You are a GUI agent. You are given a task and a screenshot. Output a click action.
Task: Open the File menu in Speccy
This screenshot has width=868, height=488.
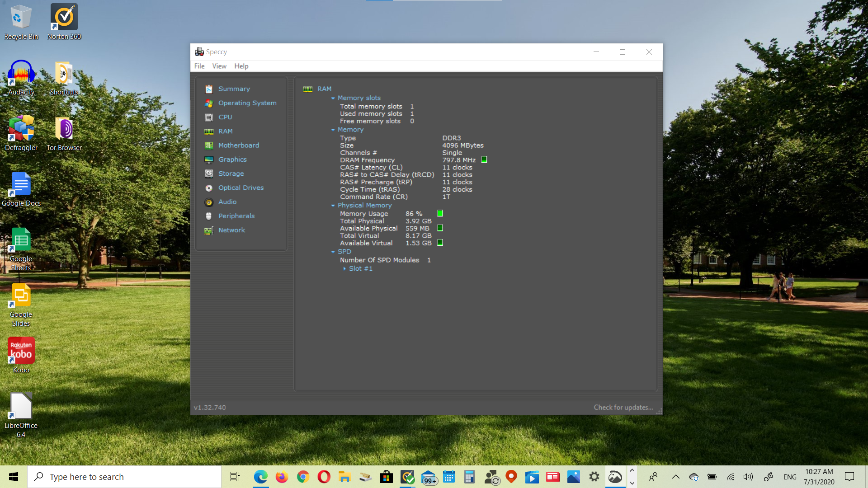coord(199,66)
